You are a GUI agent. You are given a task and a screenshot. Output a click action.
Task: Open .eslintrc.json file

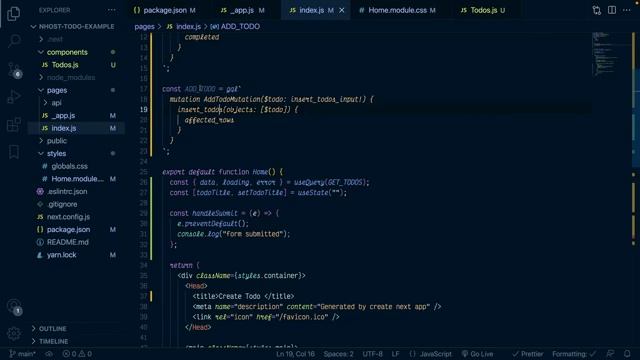tap(67, 191)
